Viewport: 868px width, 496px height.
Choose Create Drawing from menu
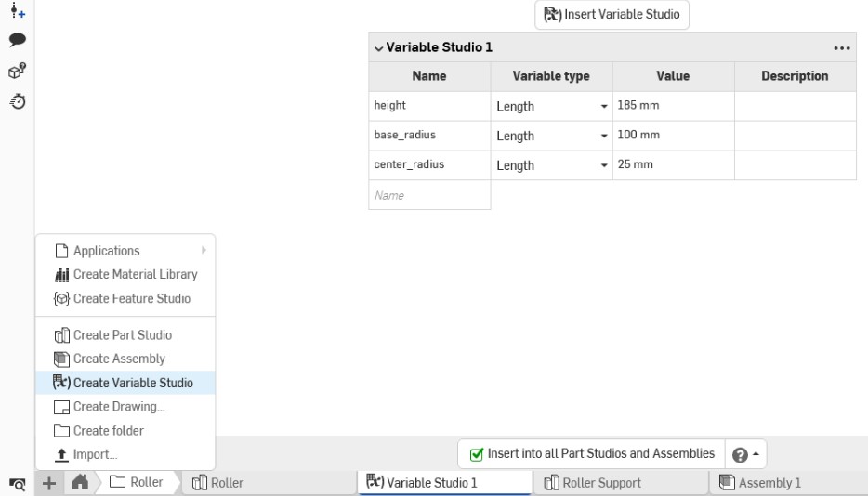click(125, 407)
